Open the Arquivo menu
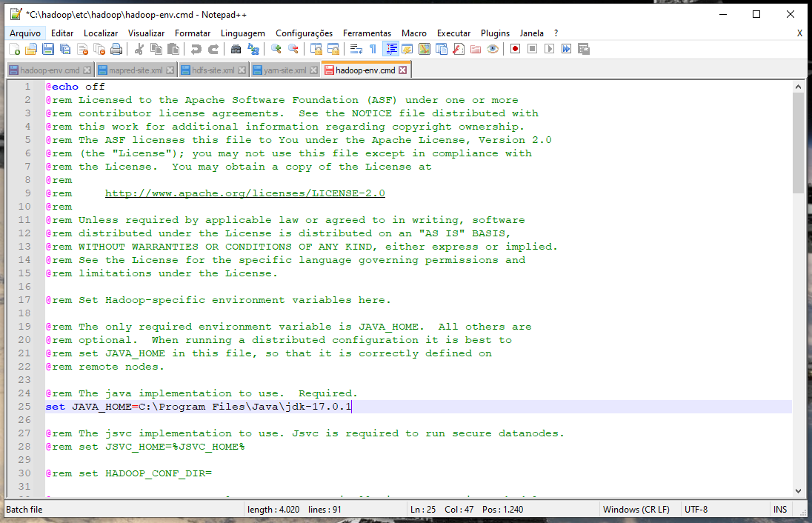812x523 pixels. 25,33
